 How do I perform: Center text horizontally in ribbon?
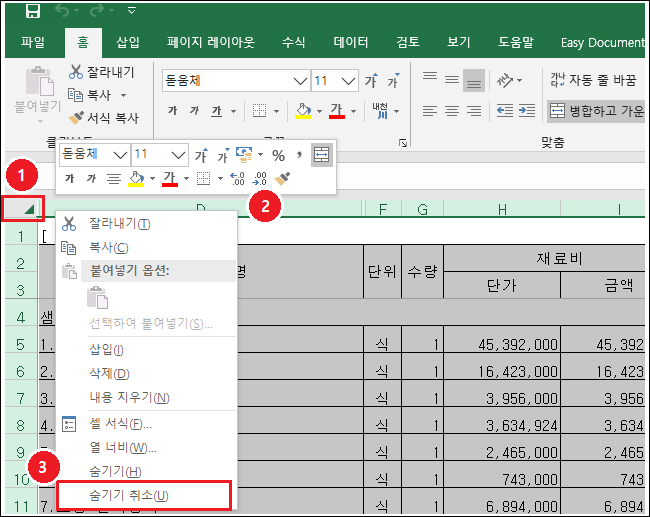(452, 111)
